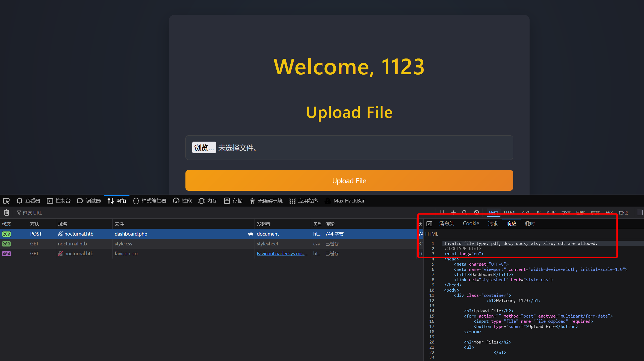
Task: Tick the checkbox at network toolbar's right end
Action: (x=640, y=213)
